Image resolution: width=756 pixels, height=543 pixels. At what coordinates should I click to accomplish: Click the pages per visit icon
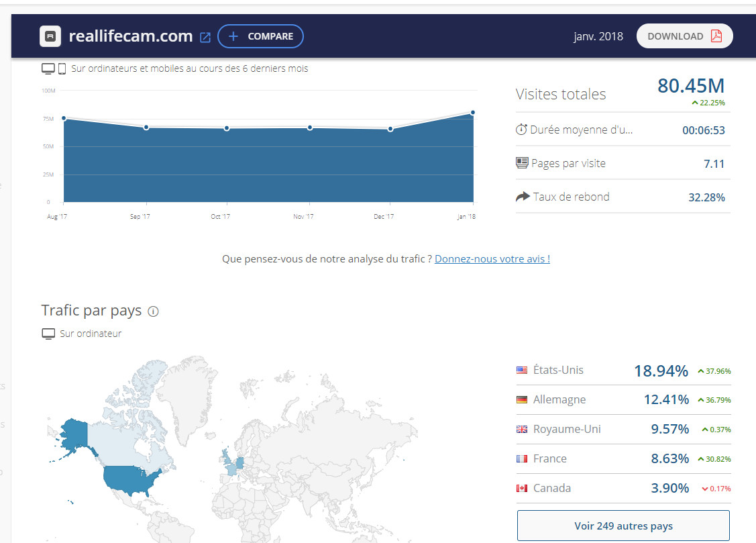pos(522,163)
